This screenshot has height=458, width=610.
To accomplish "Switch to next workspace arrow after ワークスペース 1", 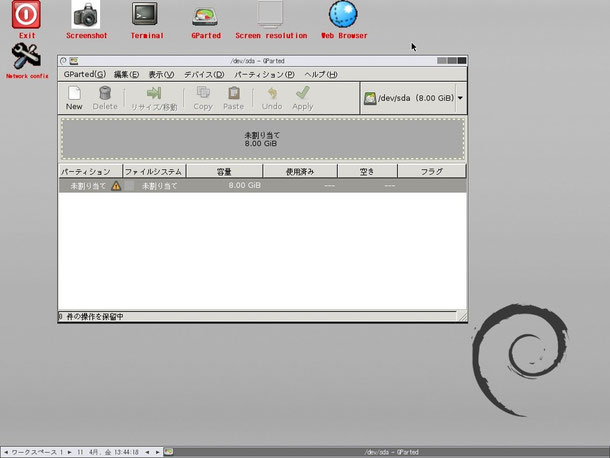I will 69,452.
